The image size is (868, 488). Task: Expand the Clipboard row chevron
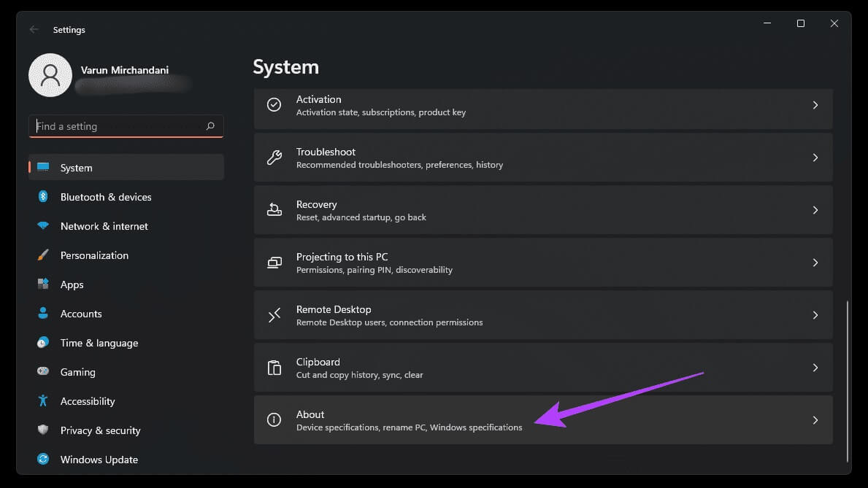pos(815,368)
